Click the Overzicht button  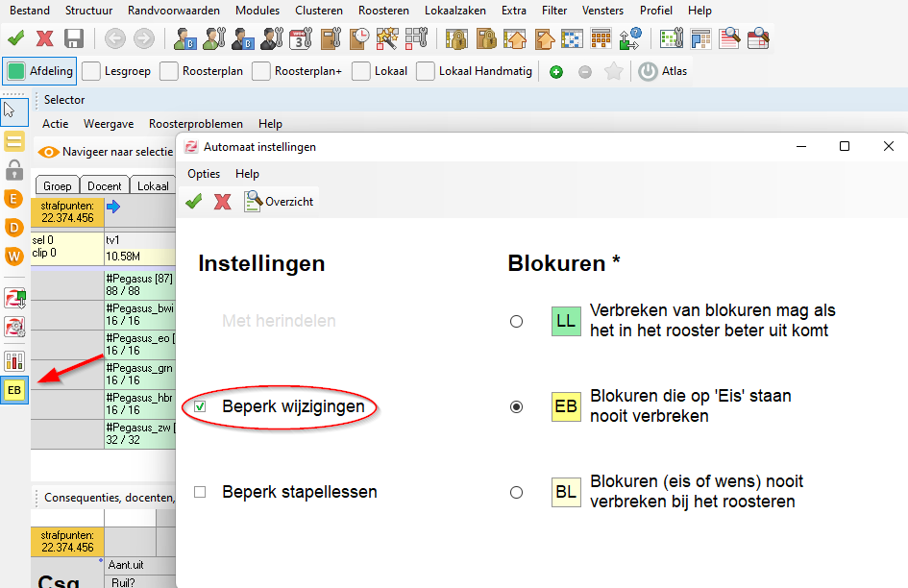pos(280,201)
